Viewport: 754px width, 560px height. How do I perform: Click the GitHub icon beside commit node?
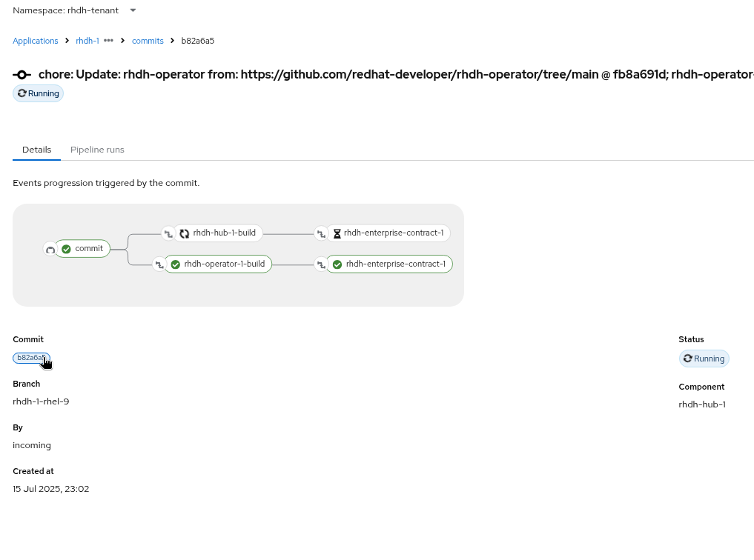[x=50, y=250]
